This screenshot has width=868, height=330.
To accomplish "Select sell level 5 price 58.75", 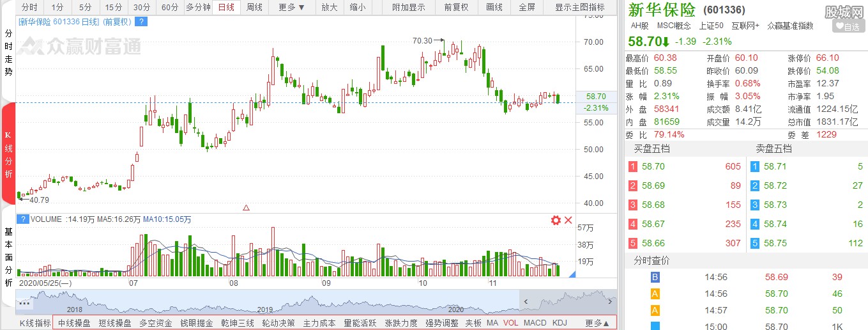I will (776, 243).
